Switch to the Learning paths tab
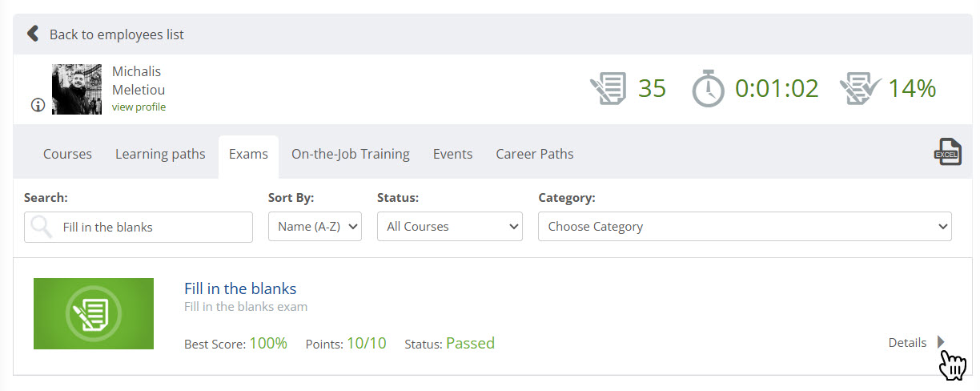 click(x=160, y=154)
